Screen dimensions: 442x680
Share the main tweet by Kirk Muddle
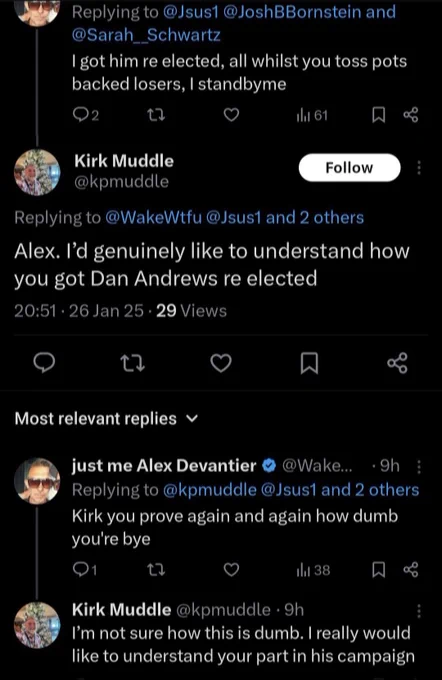[397, 363]
